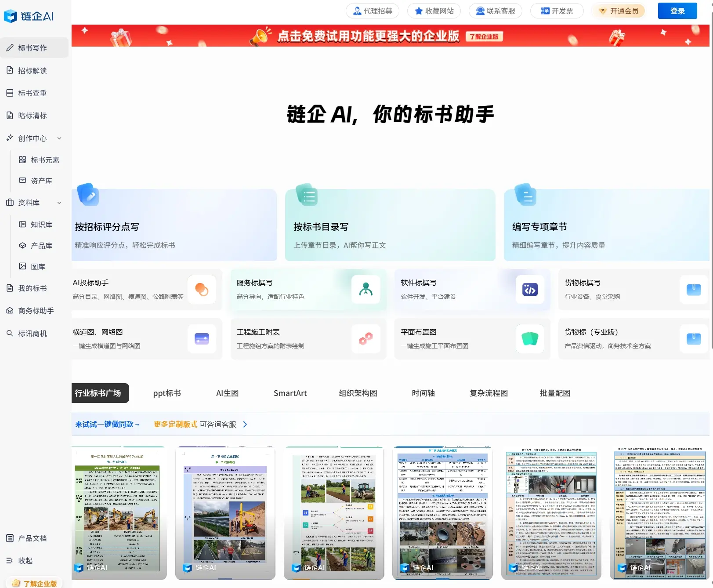Open 招标解读 in the sidebar
The width and height of the screenshot is (713, 588).
(34, 70)
